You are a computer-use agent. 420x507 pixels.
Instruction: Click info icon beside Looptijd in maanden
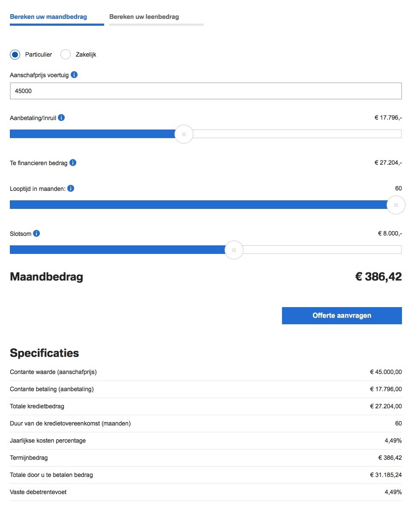(71, 188)
